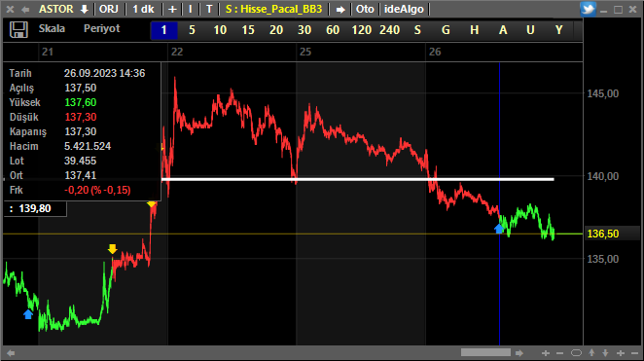Image resolution: width=644 pixels, height=361 pixels.
Task: Open the S : Hisse_Pacal_BB3 strategy selector
Action: coord(273,9)
